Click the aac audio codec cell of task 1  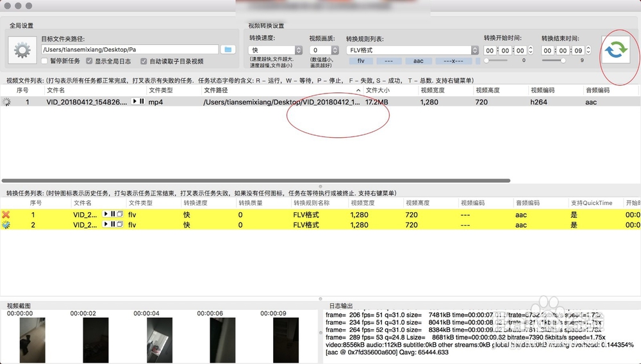coord(520,215)
